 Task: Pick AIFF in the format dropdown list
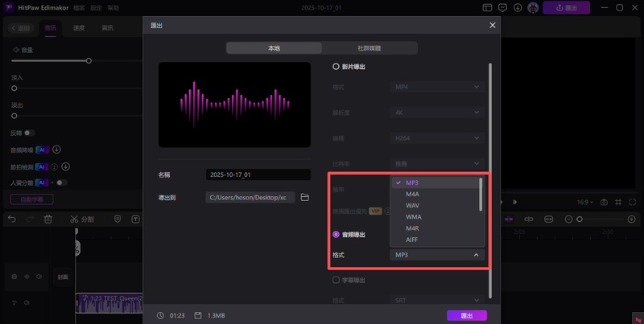(412, 240)
